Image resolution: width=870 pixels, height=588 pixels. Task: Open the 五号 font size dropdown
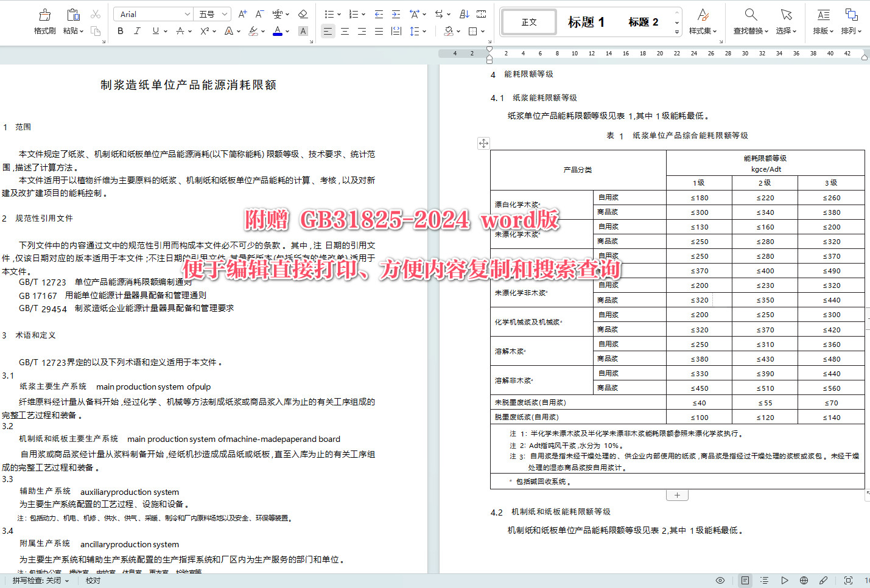[223, 13]
